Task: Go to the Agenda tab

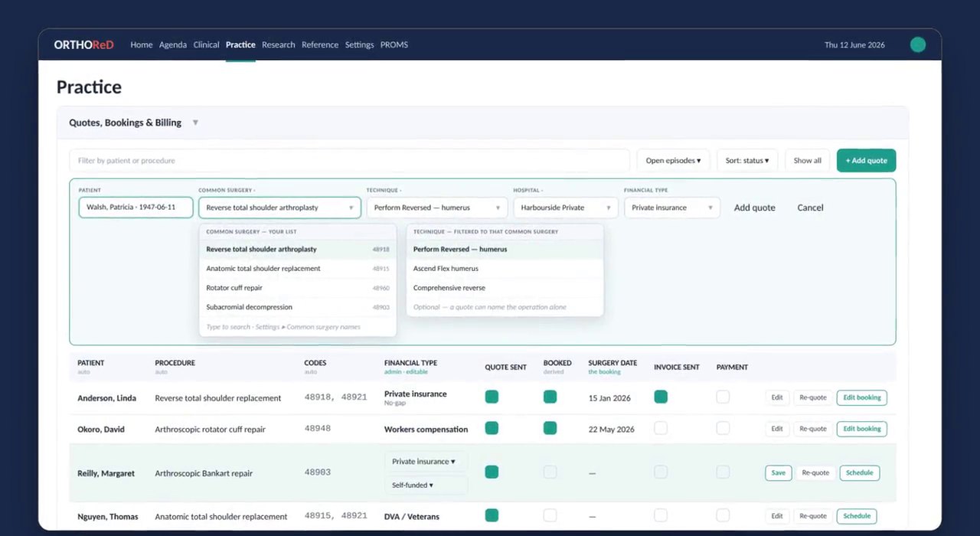Action: point(173,44)
